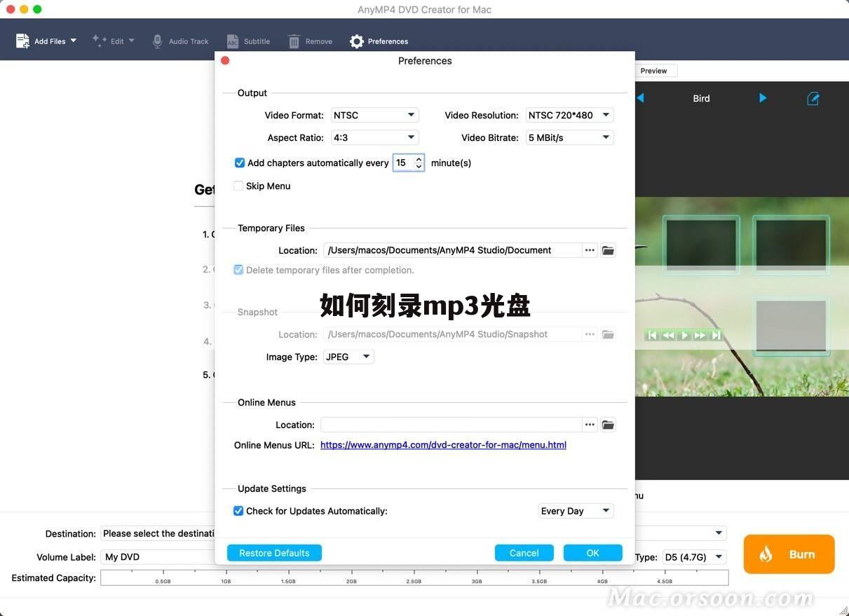Click the Snapshot folder icon
The width and height of the screenshot is (849, 616).
pos(608,334)
